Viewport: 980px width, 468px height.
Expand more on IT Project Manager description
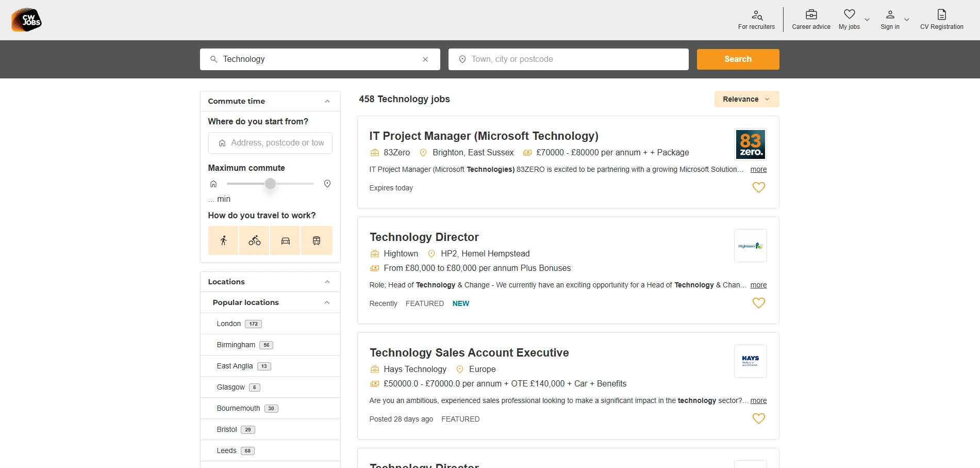758,169
